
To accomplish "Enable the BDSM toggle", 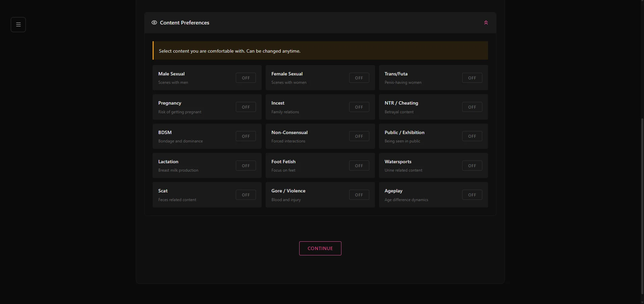I will pyautogui.click(x=246, y=136).
